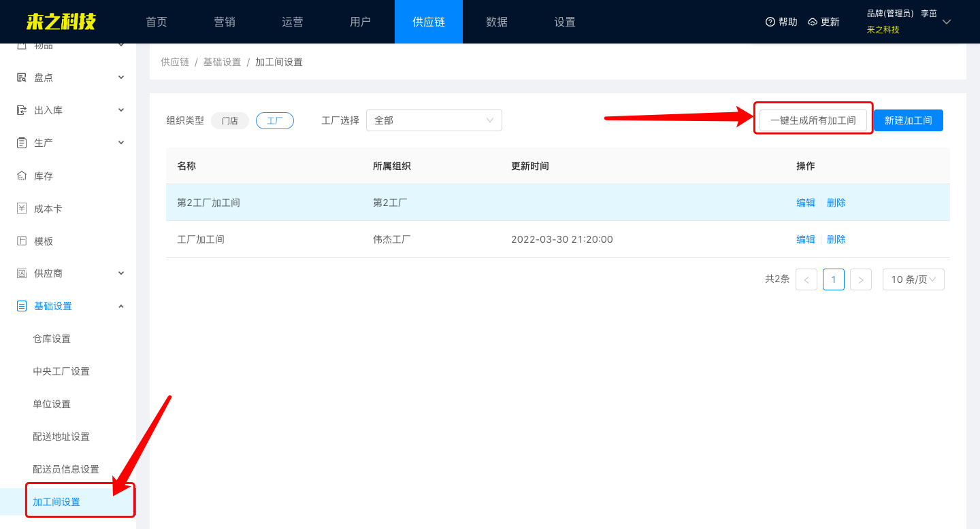Click the 2022-03-30 21:20:00 timestamp
This screenshot has height=529, width=980.
[x=562, y=239]
